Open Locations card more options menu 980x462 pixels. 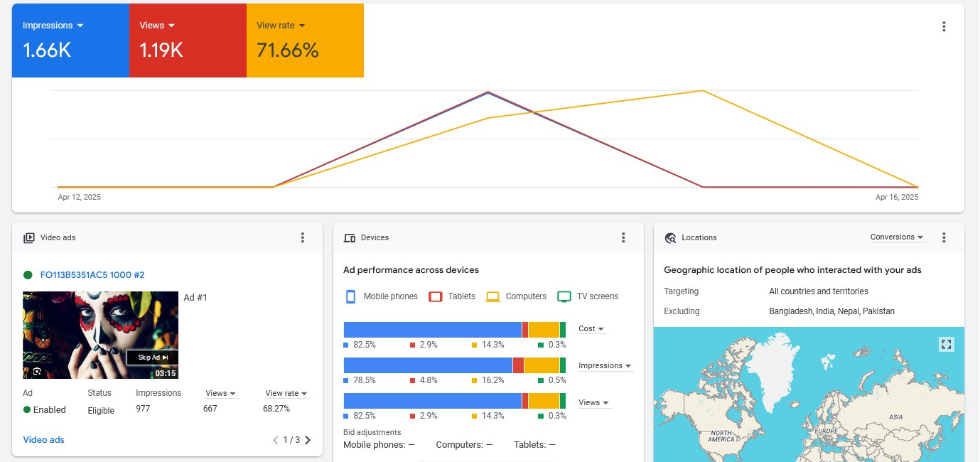point(944,237)
